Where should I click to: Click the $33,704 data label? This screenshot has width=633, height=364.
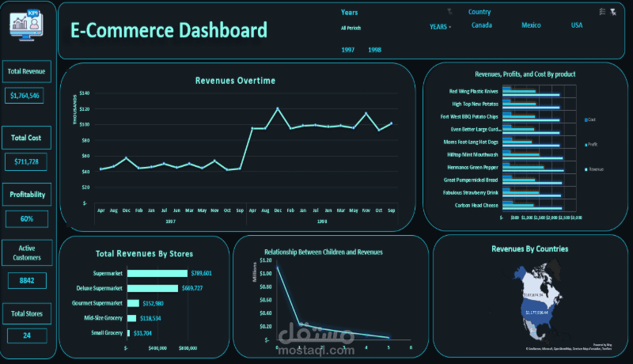click(x=142, y=333)
